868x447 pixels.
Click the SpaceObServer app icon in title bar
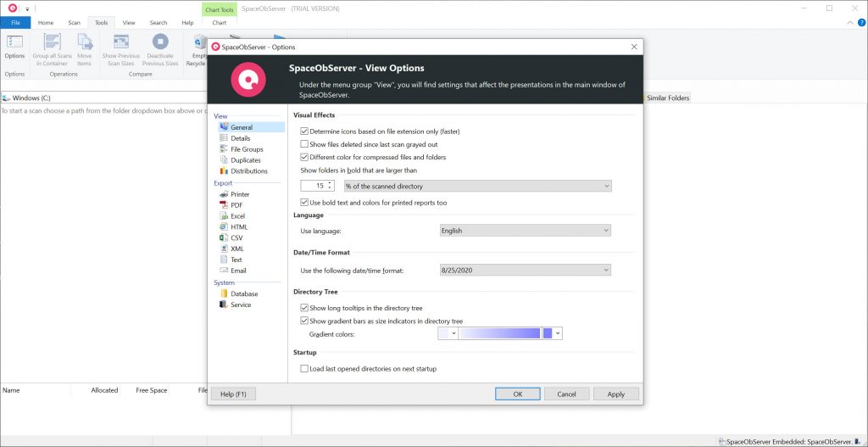pyautogui.click(x=12, y=8)
